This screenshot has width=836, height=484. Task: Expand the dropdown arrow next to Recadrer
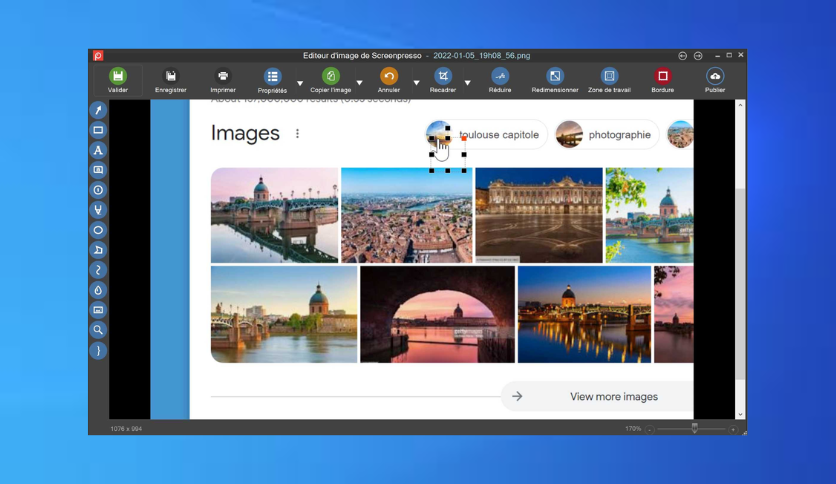pos(468,83)
